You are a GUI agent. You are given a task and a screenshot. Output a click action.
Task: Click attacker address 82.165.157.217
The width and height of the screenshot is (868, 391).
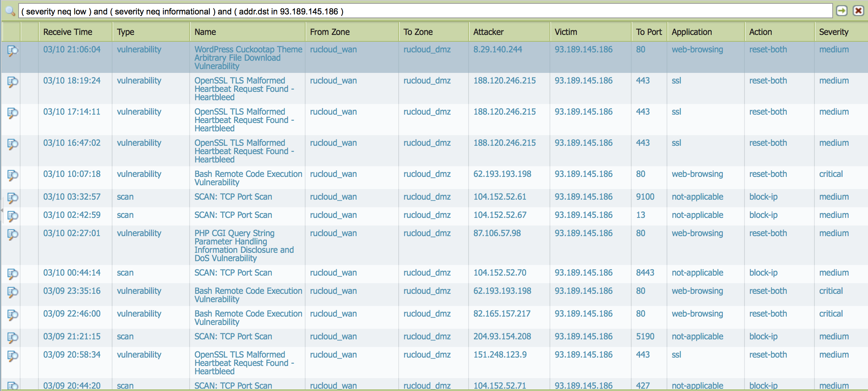[502, 314]
